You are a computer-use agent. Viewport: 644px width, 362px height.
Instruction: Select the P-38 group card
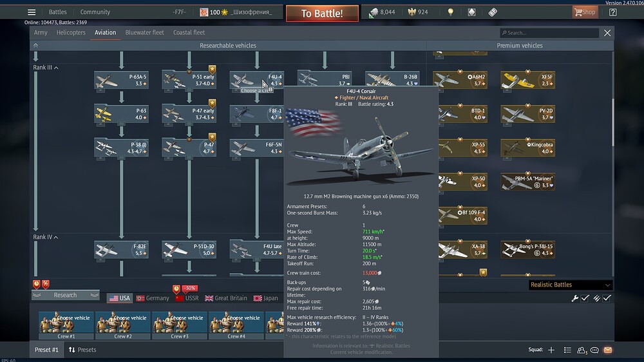click(121, 148)
